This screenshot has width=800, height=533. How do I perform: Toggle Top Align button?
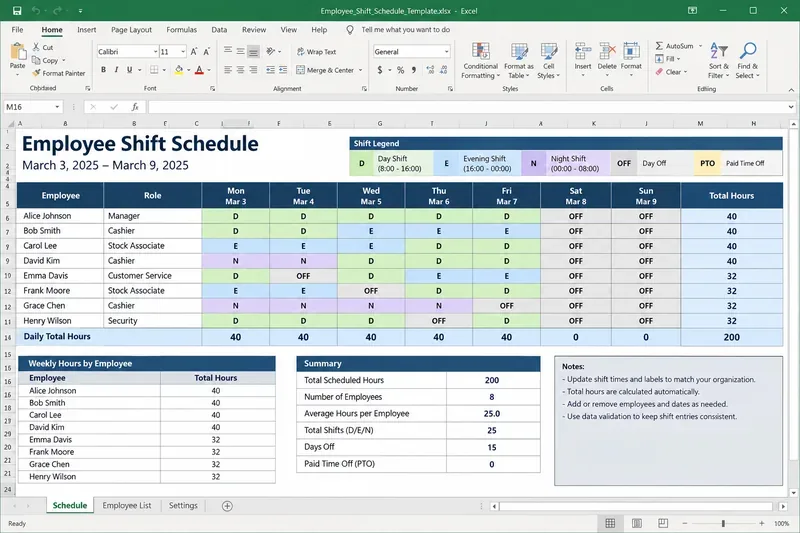(x=228, y=51)
